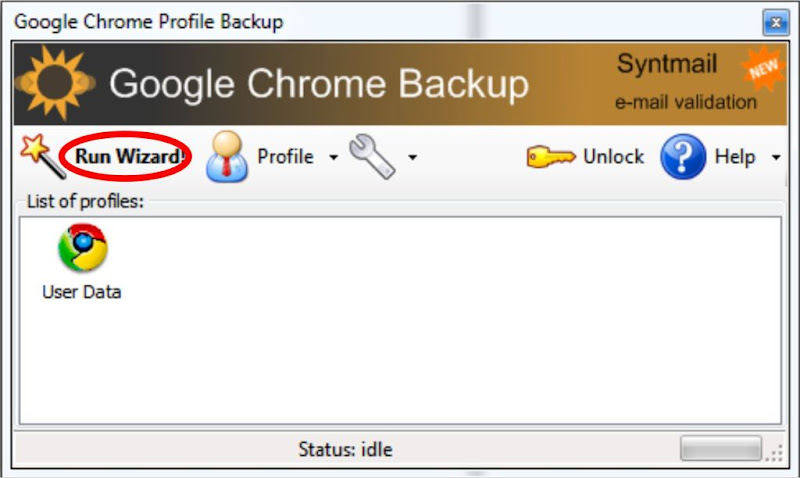Click the progress bar in status bar
The height and width of the screenshot is (478, 800).
click(x=721, y=448)
